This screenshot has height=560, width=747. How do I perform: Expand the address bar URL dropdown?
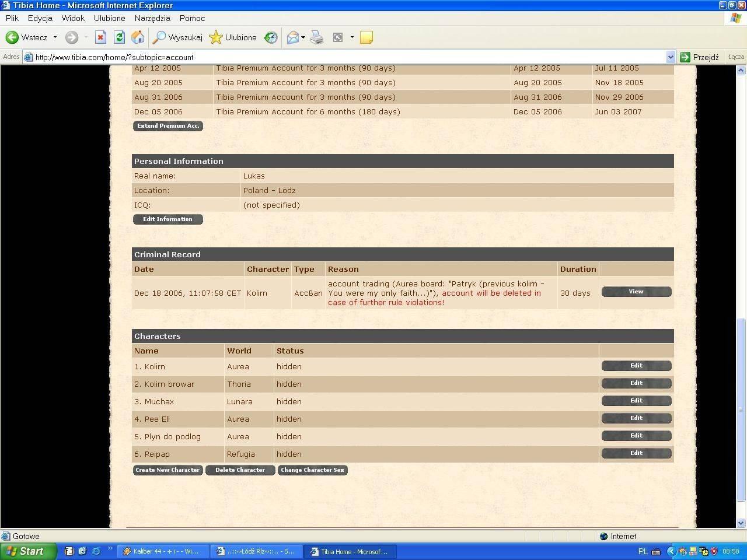[671, 57]
